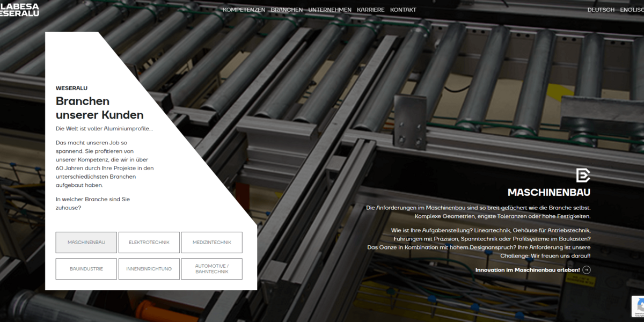Image resolution: width=644 pixels, height=322 pixels.
Task: Choose the Medizintechnik industry button
Action: (x=212, y=243)
